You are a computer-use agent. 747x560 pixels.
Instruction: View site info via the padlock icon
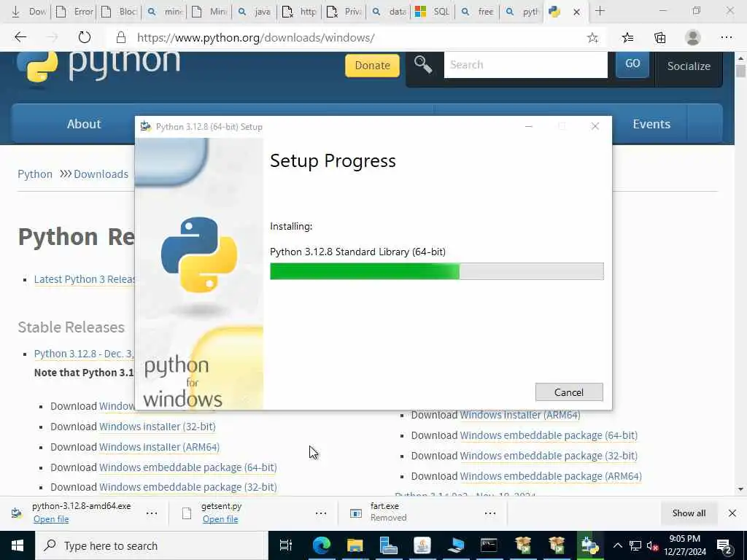(121, 38)
